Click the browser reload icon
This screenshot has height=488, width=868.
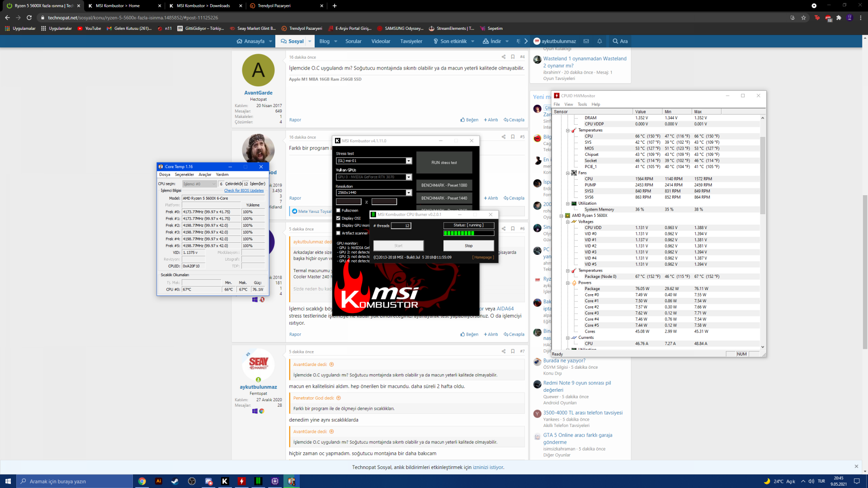(29, 18)
